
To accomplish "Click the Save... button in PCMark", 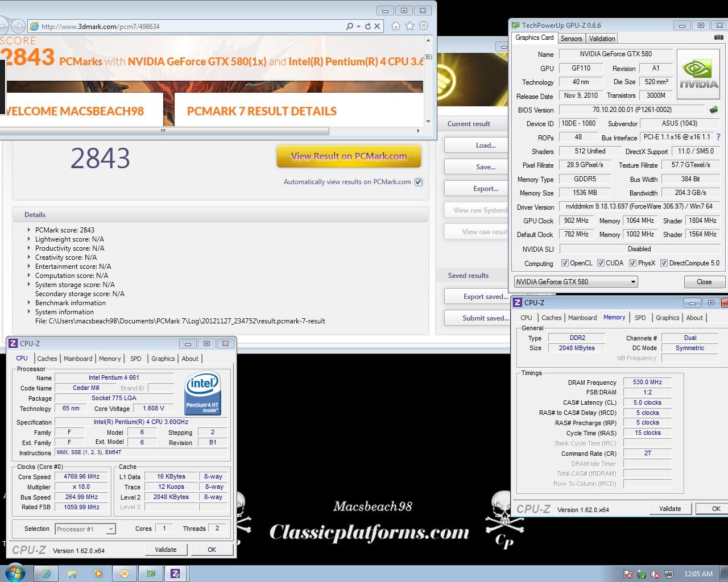I will tap(475, 167).
